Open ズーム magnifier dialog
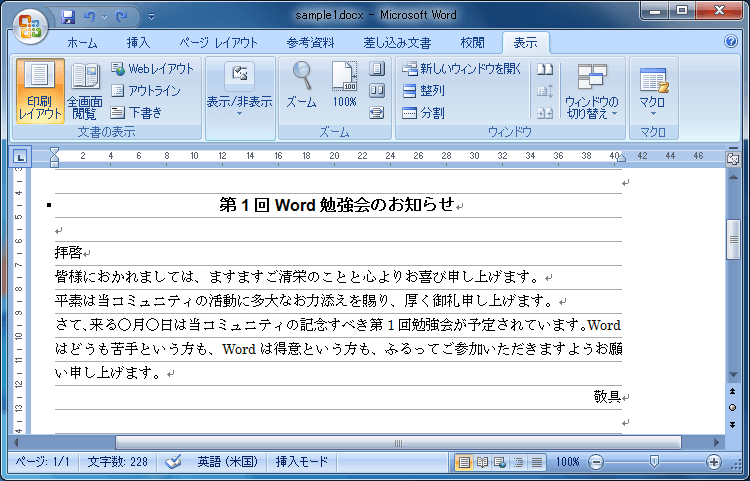 pos(302,85)
